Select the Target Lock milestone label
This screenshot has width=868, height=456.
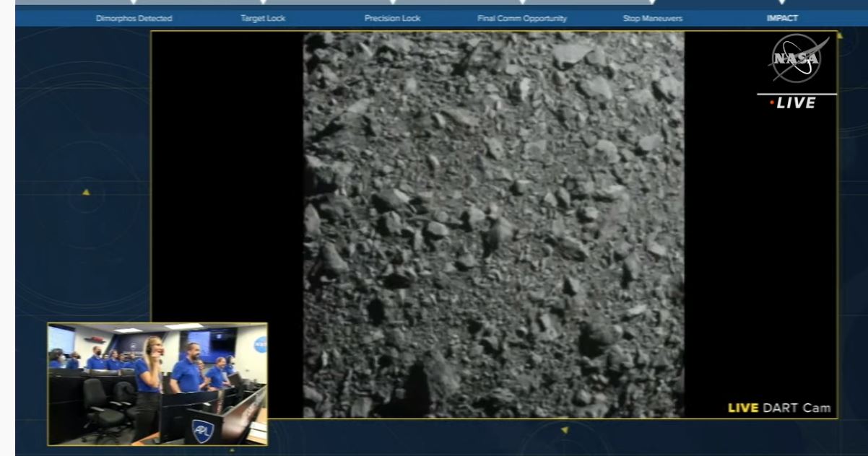(263, 18)
